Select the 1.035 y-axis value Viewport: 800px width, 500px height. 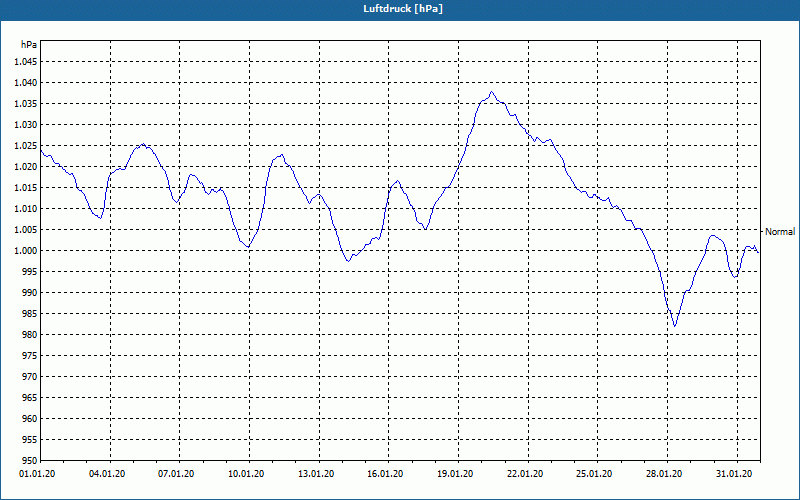coord(26,104)
